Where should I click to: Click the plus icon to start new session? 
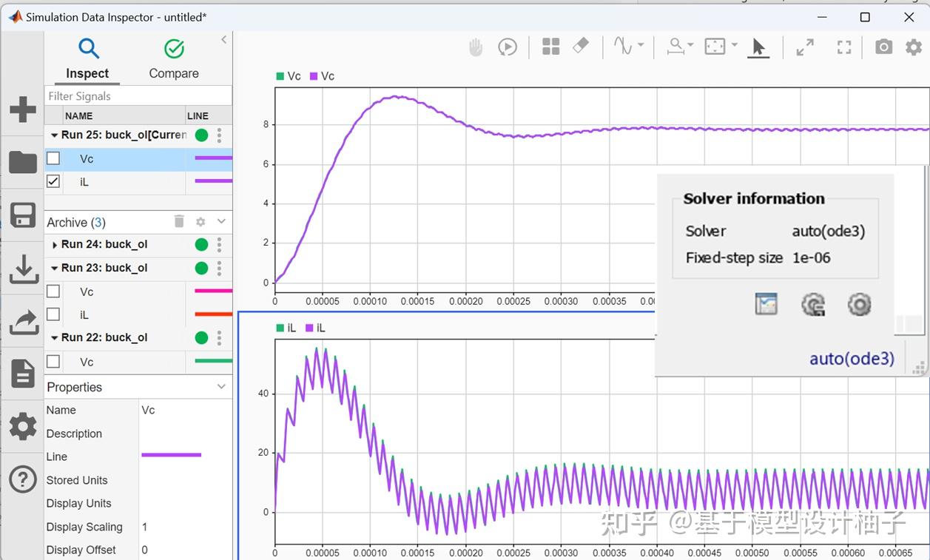pyautogui.click(x=23, y=109)
